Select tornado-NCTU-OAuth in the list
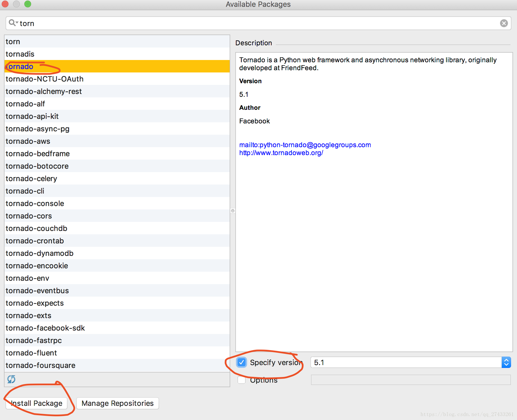517x420 pixels. [x=117, y=79]
